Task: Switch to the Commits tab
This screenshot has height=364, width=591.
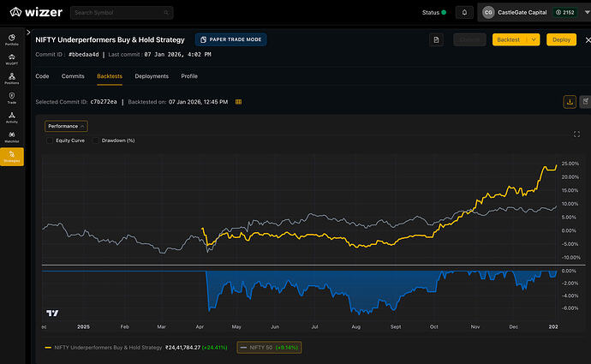Action: click(73, 76)
